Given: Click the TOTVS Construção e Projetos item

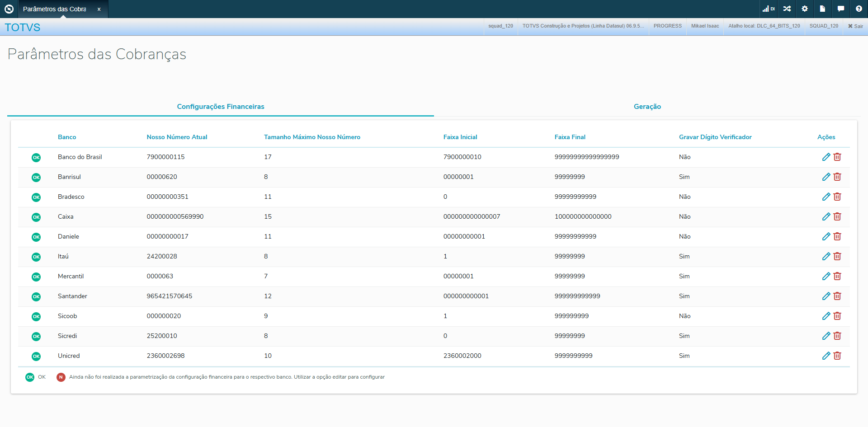Looking at the screenshot, I should 583,26.
